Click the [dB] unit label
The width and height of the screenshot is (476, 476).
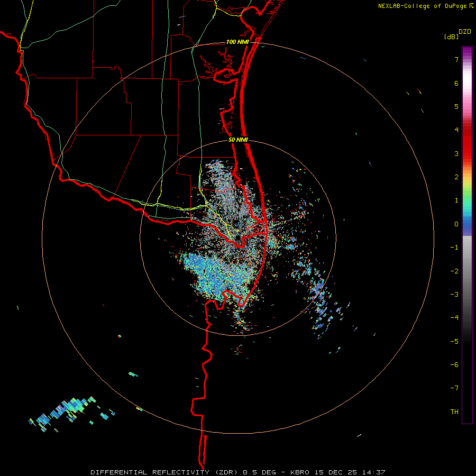(451, 36)
